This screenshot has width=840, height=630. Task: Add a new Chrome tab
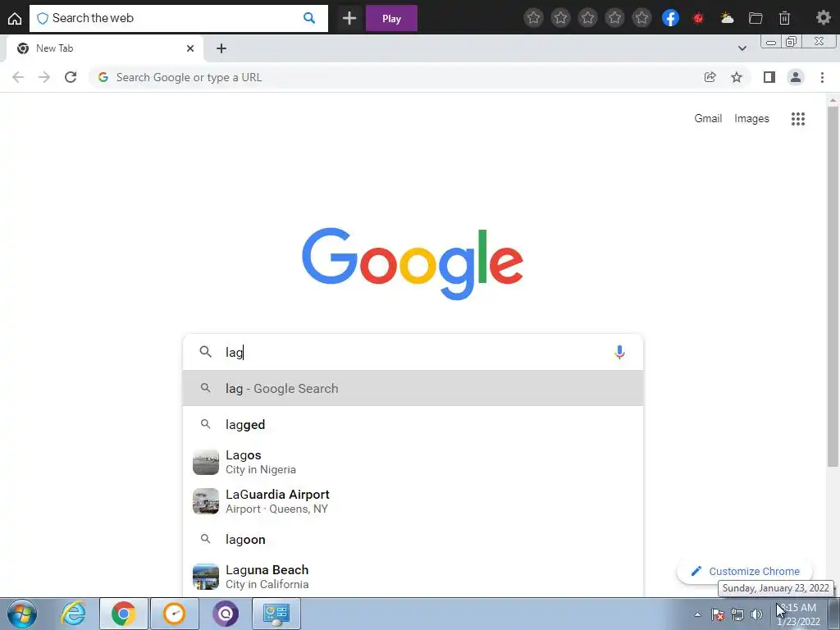(221, 48)
